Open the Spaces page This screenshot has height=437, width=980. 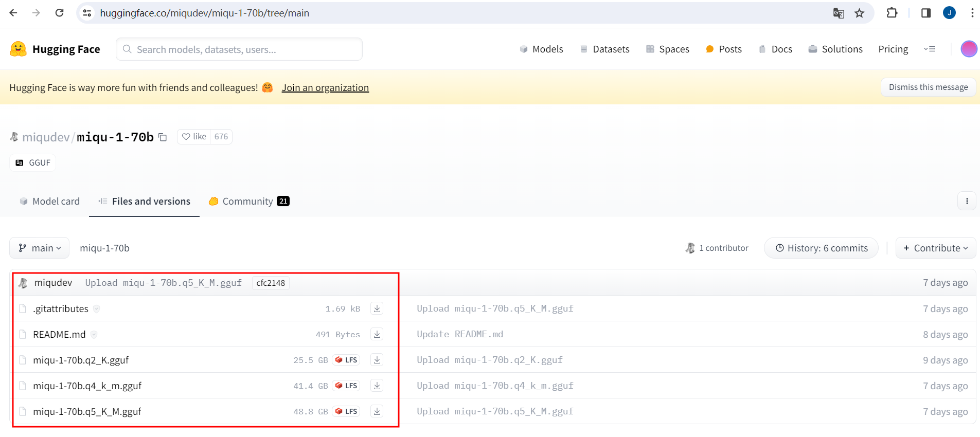668,49
